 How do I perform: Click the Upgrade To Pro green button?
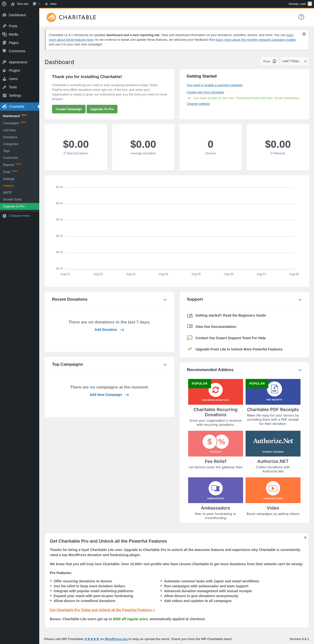102,109
